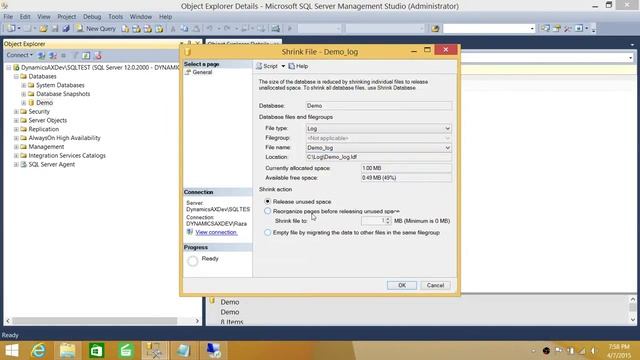This screenshot has width=640, height=360.
Task: Click the Properties Window icon in toolbar
Action: 557,29
